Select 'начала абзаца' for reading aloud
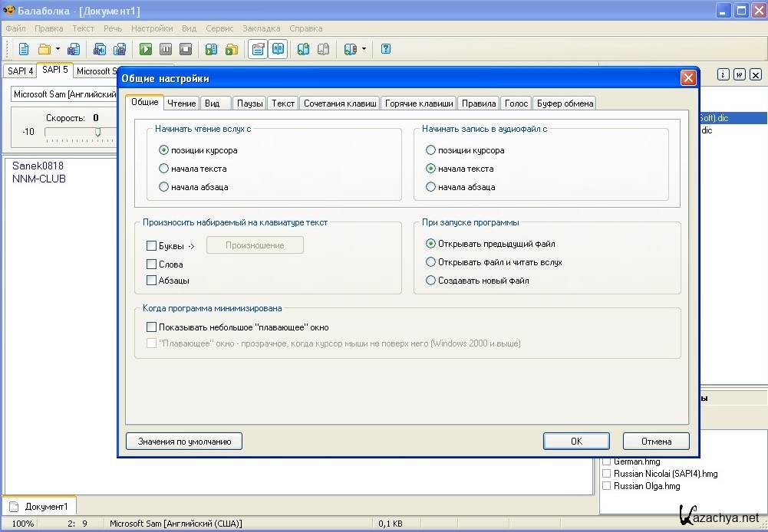This screenshot has width=768, height=532. (163, 187)
